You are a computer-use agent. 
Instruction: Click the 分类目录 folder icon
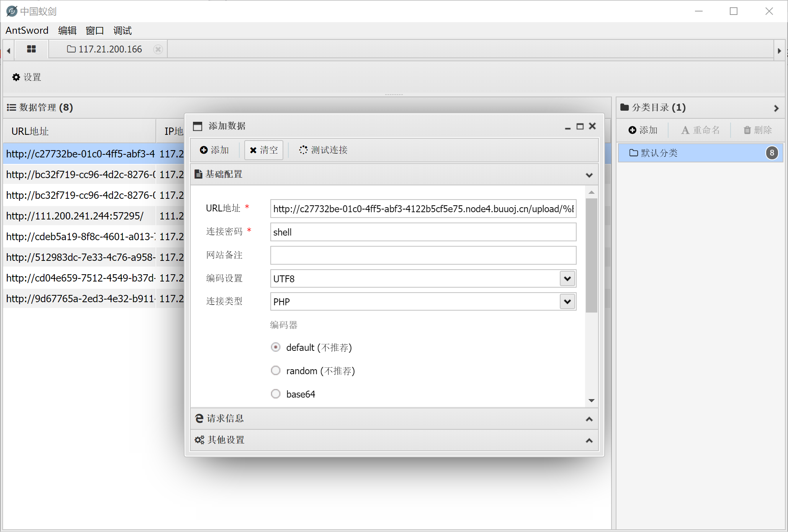[x=625, y=107]
